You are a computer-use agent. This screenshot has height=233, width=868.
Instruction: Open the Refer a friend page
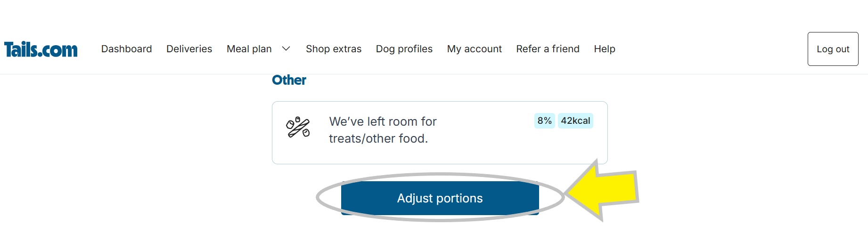(548, 49)
